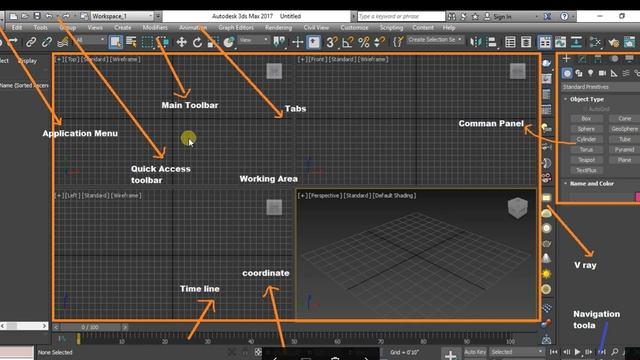640x360 pixels.
Task: Click the Perspective viewport ViewCube
Action: click(518, 208)
